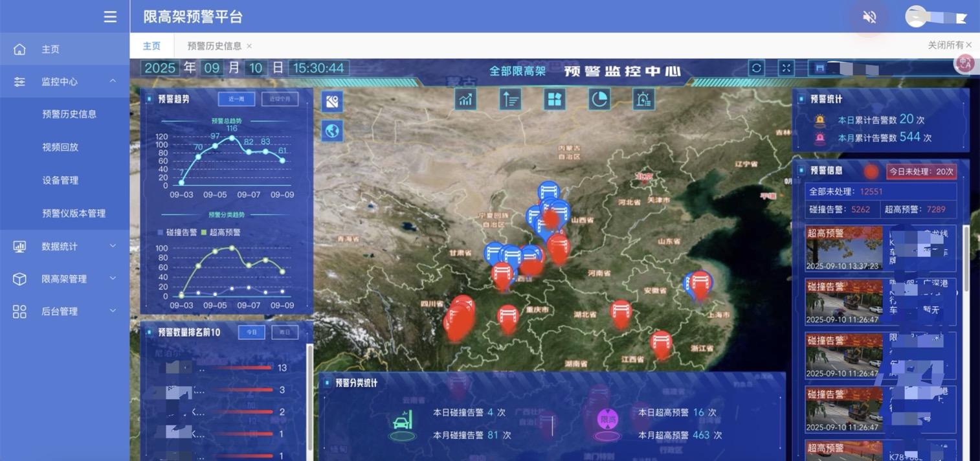Click the globe map view icon
This screenshot has height=461, width=980.
(332, 131)
